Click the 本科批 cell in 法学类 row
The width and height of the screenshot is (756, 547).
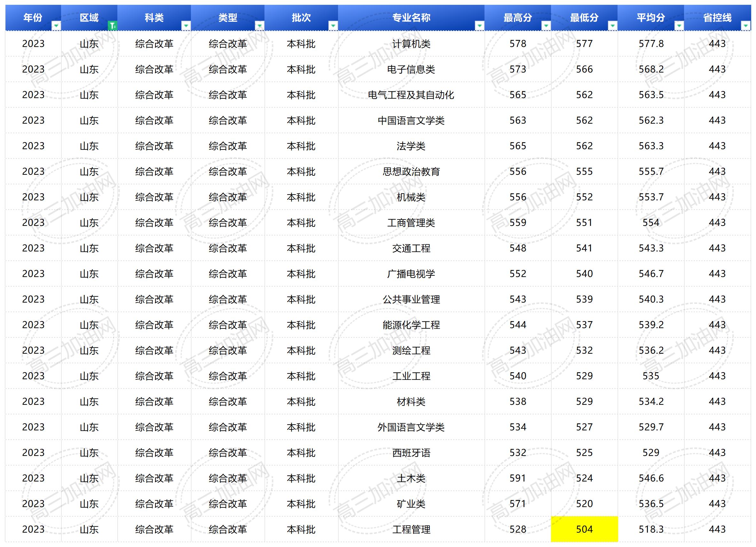[301, 146]
